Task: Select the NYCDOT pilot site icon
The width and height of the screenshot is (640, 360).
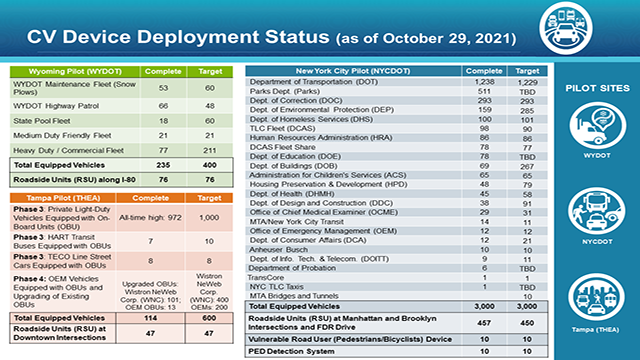Action: (597, 211)
